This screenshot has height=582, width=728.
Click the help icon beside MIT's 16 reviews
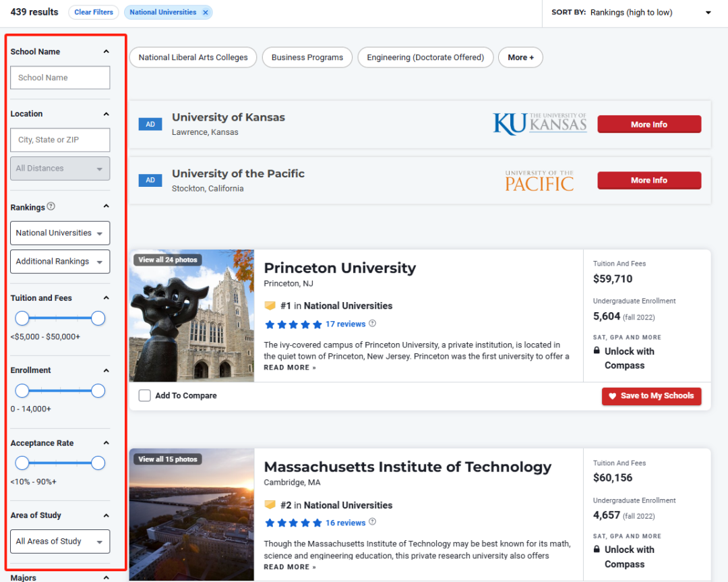tap(372, 522)
